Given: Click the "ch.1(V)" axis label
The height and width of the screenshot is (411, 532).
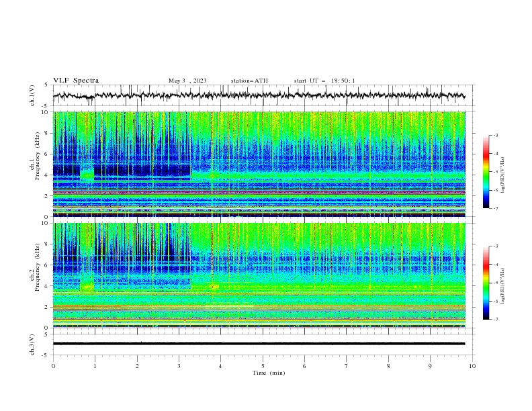Looking at the screenshot, I should tap(32, 95).
